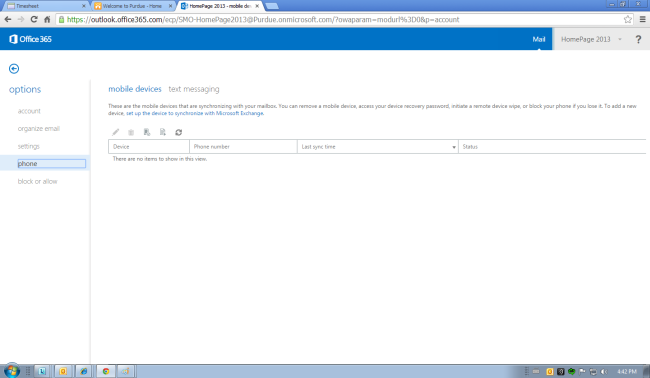The height and width of the screenshot is (378, 650).
Task: Sort by the Last sync time column
Action: 378,147
